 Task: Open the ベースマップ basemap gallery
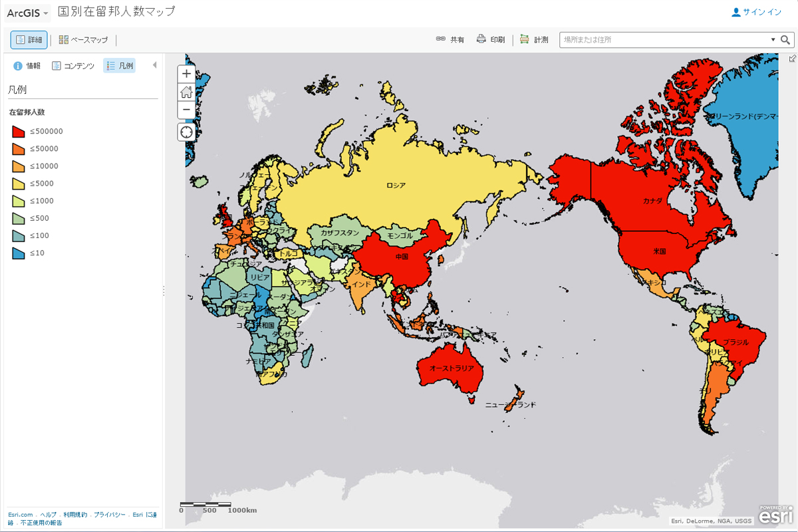coord(83,40)
